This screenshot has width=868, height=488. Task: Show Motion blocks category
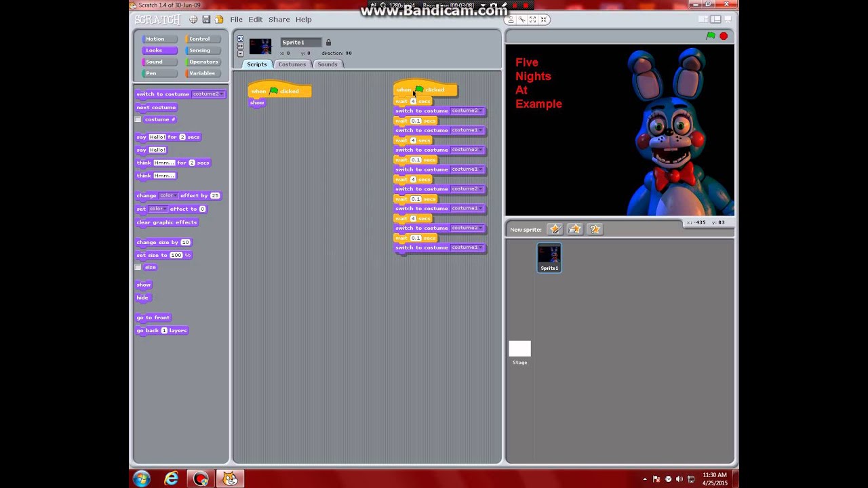(159, 39)
